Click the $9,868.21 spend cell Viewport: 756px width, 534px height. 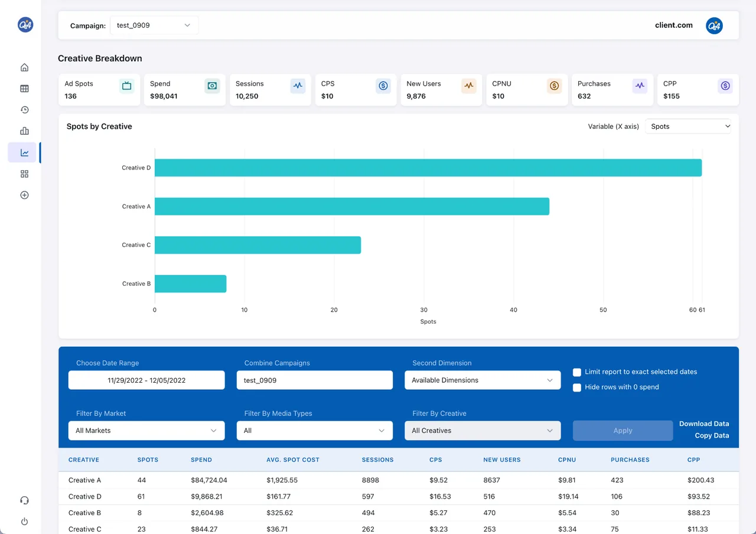click(x=207, y=497)
